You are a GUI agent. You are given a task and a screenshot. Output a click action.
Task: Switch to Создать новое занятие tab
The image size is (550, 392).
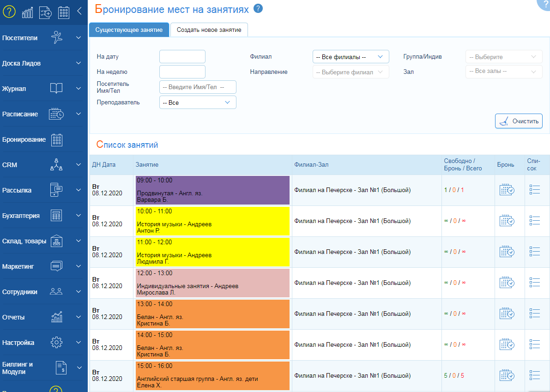pos(209,30)
